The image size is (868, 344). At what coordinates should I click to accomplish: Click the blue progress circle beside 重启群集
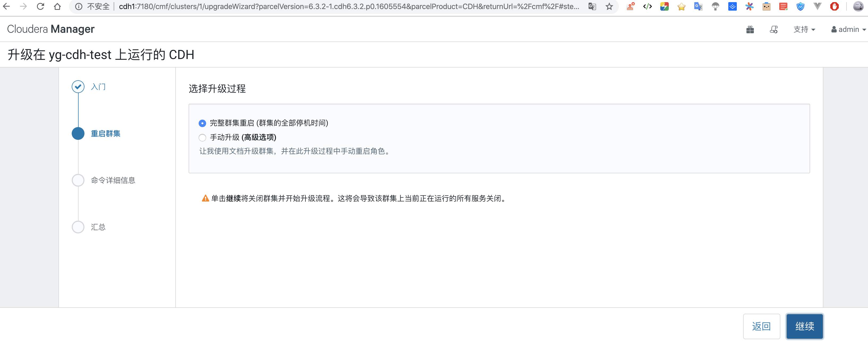pos(78,133)
